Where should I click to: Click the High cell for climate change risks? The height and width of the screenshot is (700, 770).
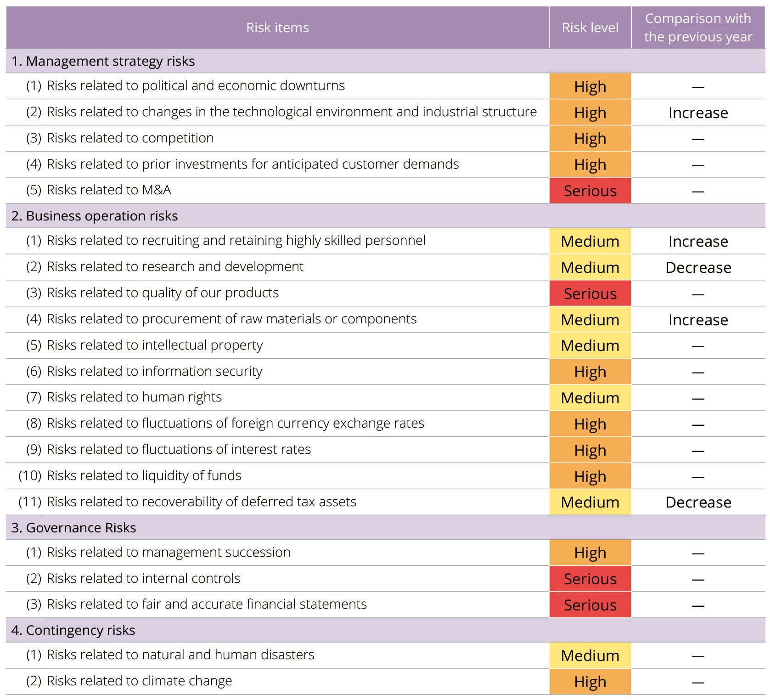coord(590,682)
